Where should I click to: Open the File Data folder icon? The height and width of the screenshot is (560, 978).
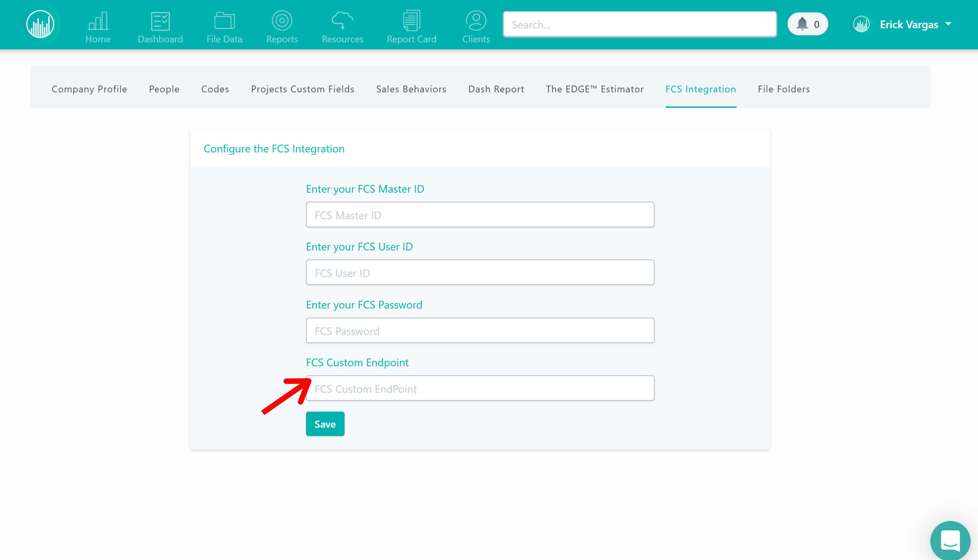[224, 21]
